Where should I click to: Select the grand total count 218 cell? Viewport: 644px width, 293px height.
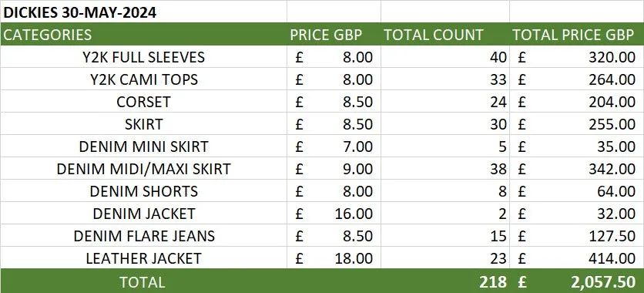[x=444, y=281]
